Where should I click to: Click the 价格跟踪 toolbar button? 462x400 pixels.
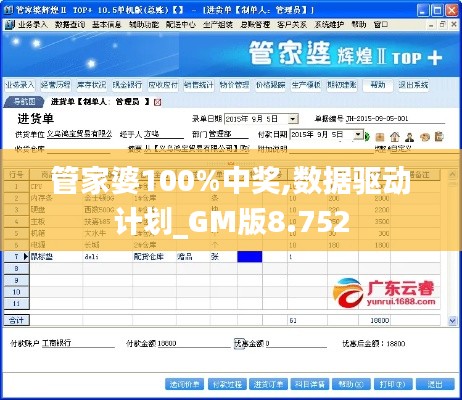coord(270,85)
